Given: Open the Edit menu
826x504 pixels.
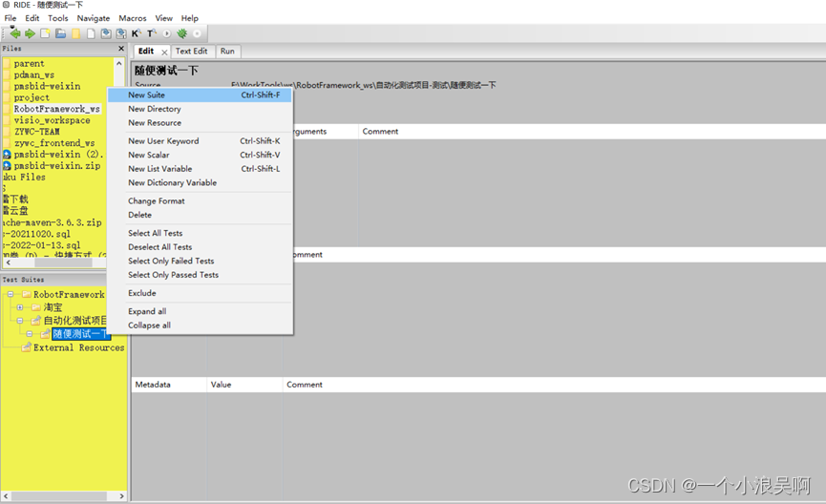Looking at the screenshot, I should 32,18.
